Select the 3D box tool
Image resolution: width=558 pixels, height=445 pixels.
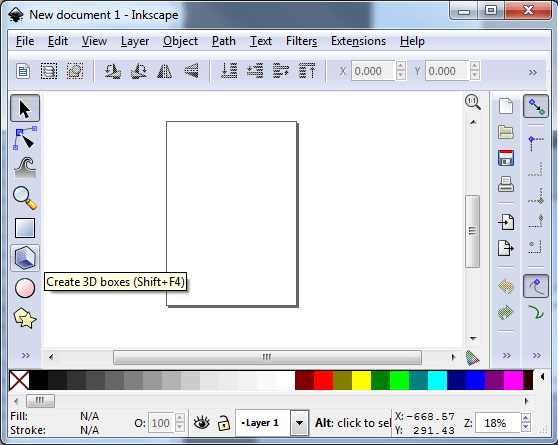[x=25, y=258]
